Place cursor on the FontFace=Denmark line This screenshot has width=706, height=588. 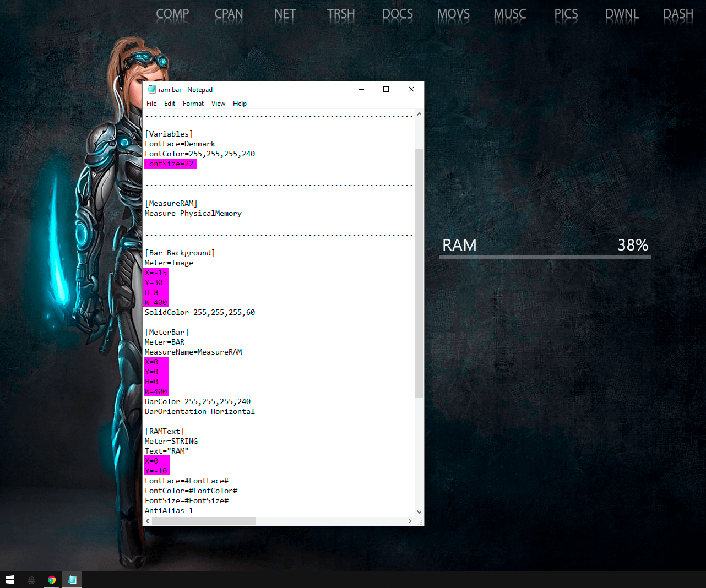pos(180,144)
